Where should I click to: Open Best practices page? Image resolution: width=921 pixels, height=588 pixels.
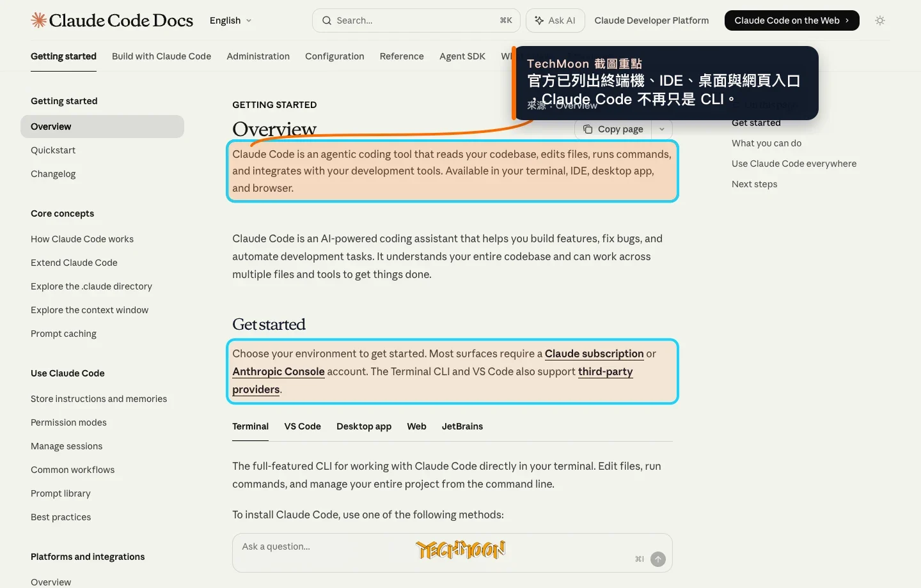(x=61, y=517)
